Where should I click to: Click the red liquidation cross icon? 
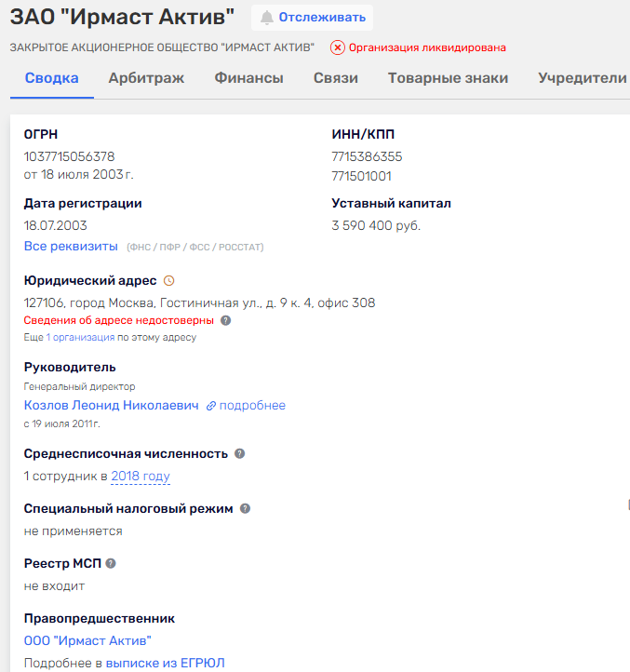click(337, 47)
